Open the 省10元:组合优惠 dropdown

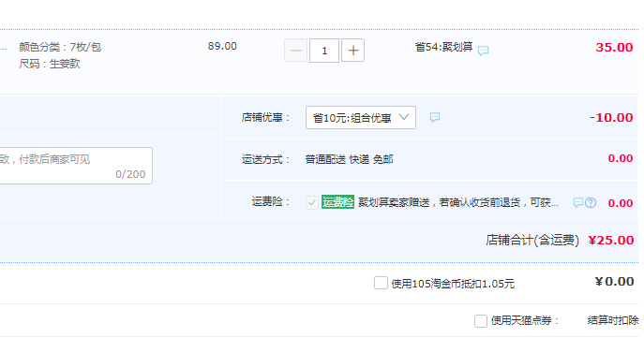click(361, 118)
